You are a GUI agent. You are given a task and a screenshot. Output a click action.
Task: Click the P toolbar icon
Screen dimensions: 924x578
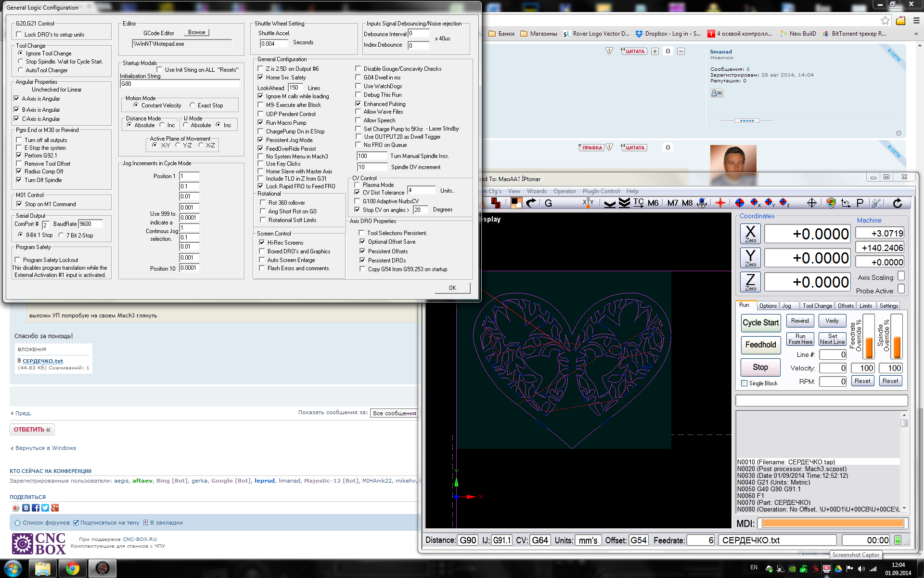tap(860, 203)
